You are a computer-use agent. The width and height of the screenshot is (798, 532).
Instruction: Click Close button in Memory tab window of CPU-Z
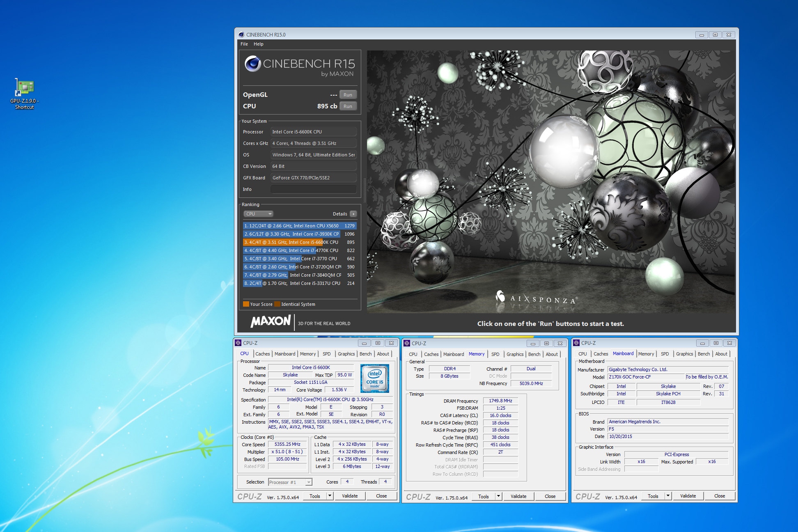(x=550, y=496)
